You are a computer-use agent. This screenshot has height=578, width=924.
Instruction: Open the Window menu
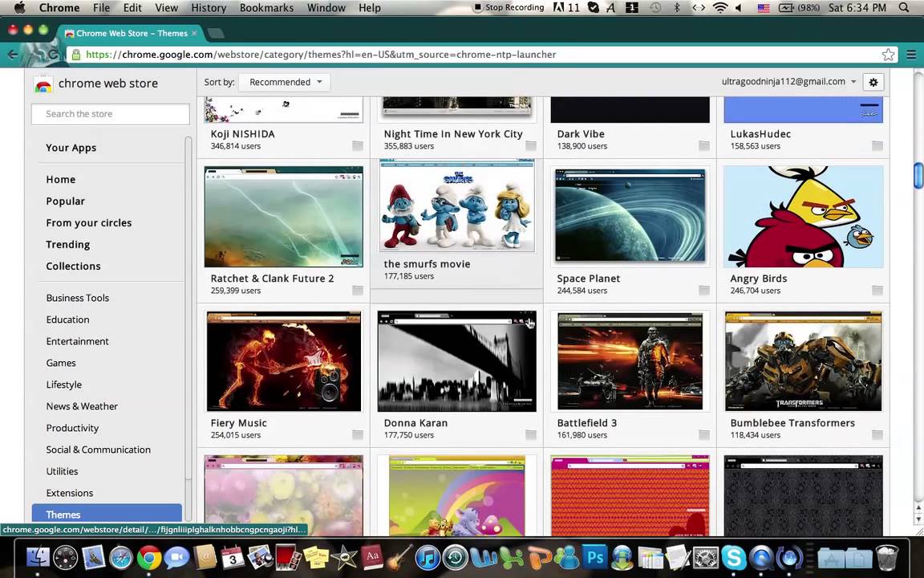pyautogui.click(x=326, y=8)
